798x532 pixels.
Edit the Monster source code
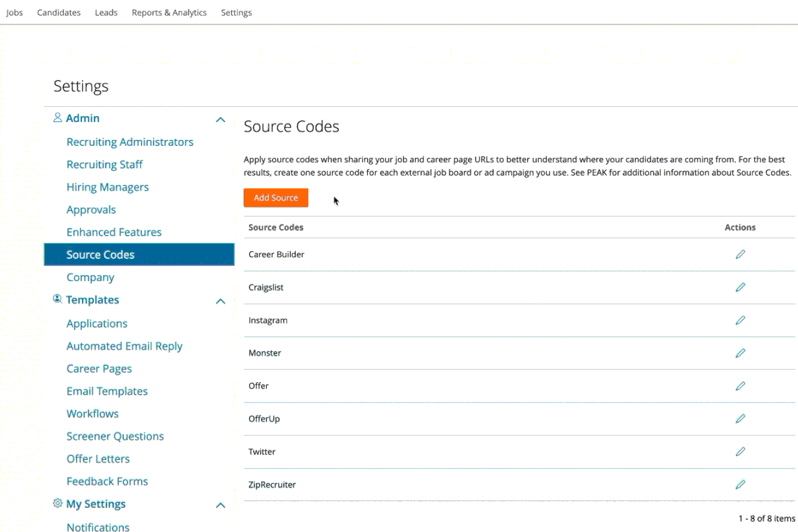tap(740, 353)
